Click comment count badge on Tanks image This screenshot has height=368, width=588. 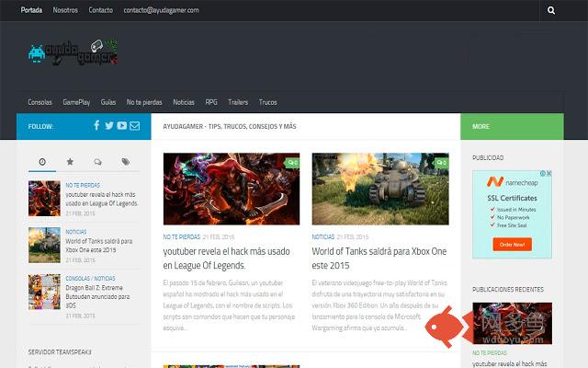(441, 163)
